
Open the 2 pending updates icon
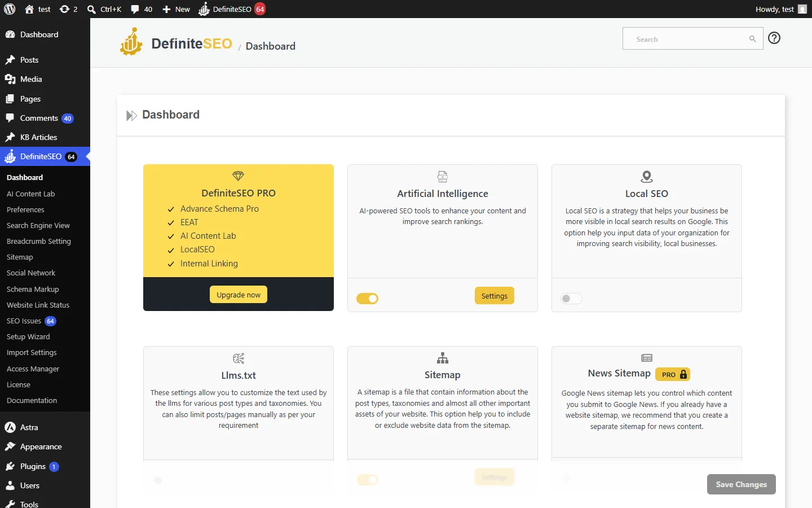click(68, 9)
